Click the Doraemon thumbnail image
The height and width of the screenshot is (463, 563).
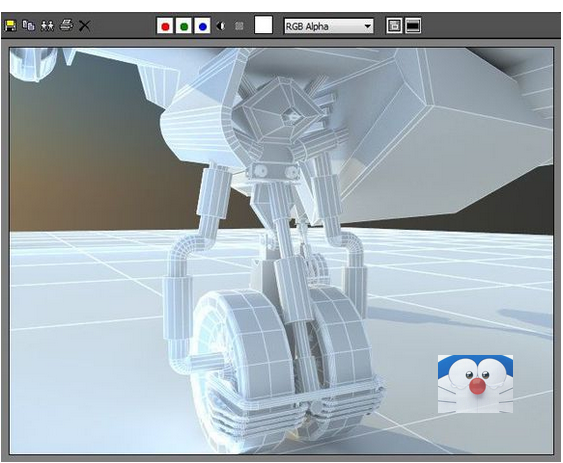pyautogui.click(x=475, y=384)
